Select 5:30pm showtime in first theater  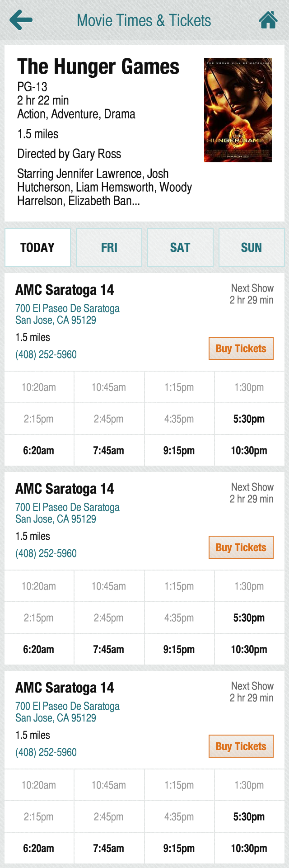tap(249, 419)
